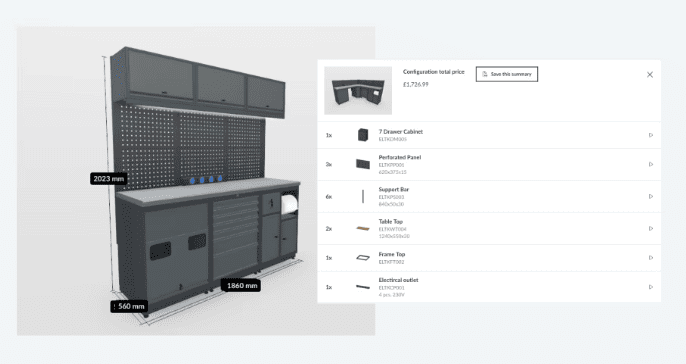Click the Electrical outlet product icon
Viewport: 686px width, 364px height.
[363, 287]
